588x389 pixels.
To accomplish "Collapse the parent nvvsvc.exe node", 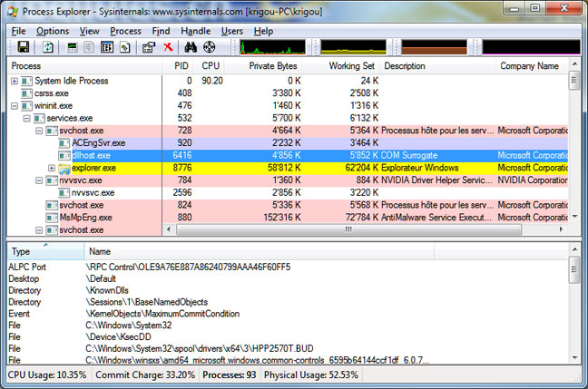I will point(39,180).
